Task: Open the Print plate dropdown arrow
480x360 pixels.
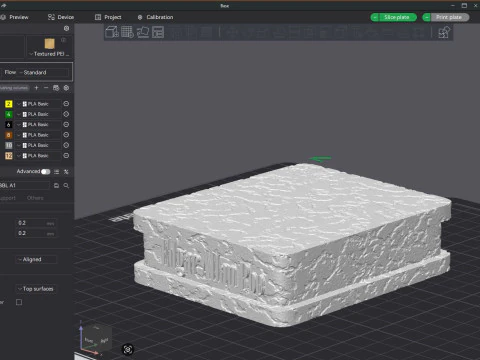Action: 427,17
